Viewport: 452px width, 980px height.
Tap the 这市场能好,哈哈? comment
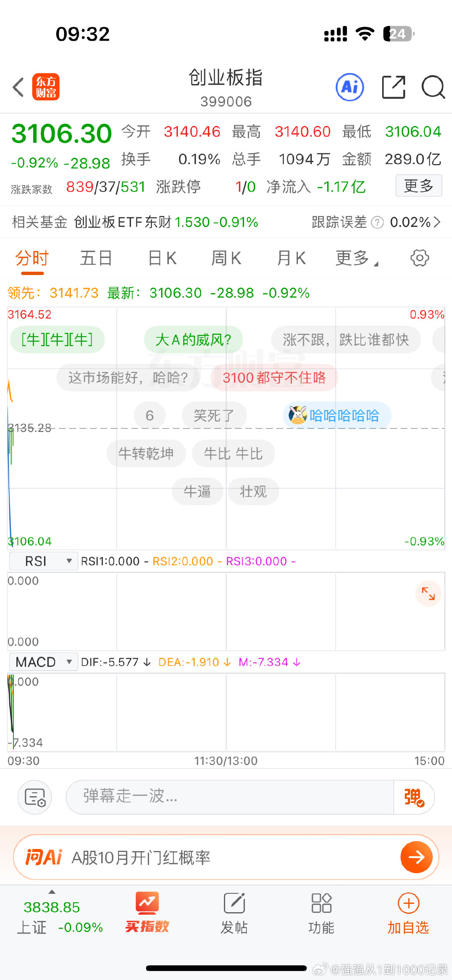tap(128, 378)
